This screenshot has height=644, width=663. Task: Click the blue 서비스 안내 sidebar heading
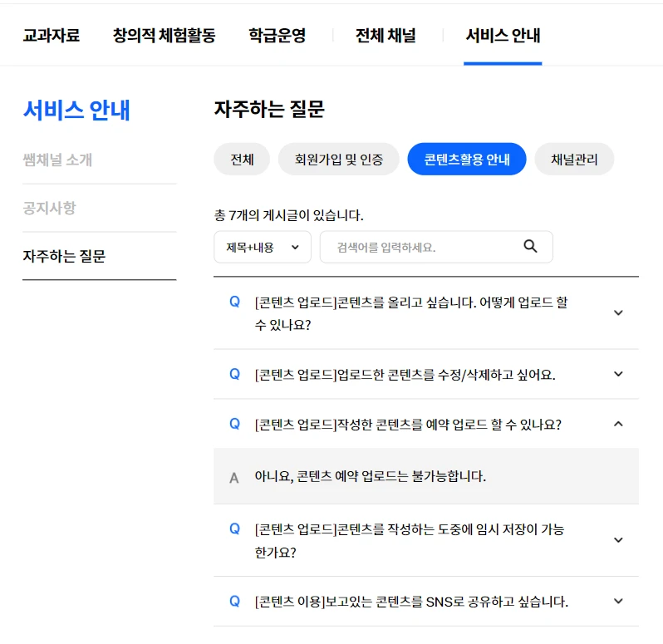click(76, 111)
